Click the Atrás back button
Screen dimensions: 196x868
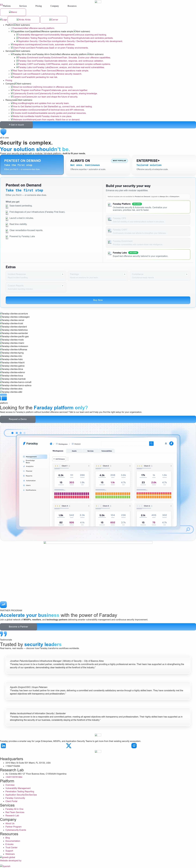pyautogui.click(x=24, y=20)
